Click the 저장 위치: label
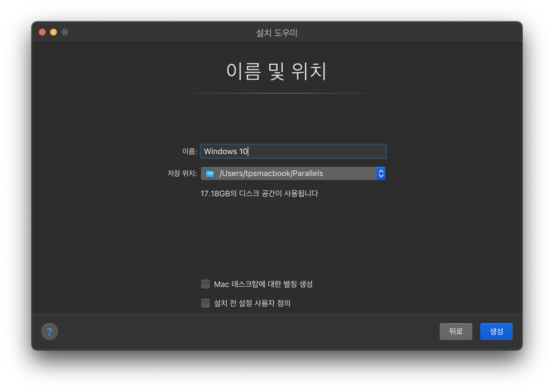The image size is (554, 392). tap(182, 173)
